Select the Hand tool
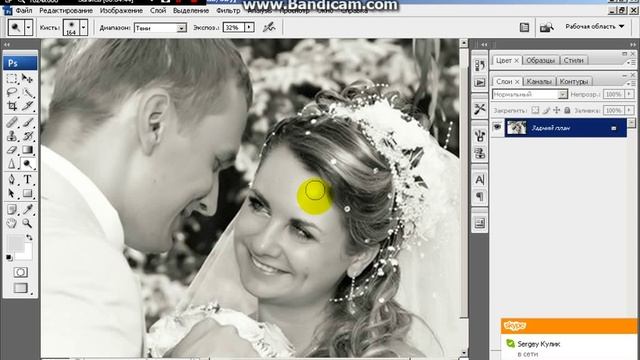 12,223
